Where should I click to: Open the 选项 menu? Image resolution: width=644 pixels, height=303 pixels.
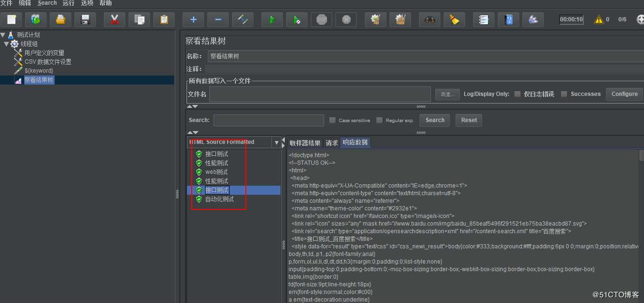(87, 3)
